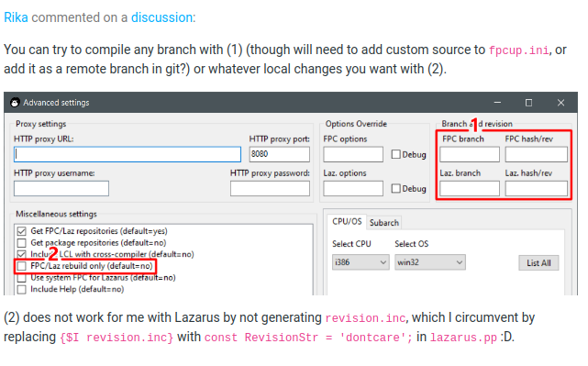This screenshot has width=588, height=366.
Task: Click the List All button
Action: coord(538,263)
